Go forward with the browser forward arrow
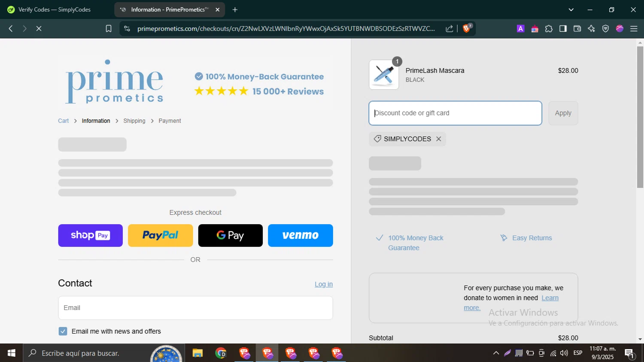This screenshot has height=362, width=644. click(x=24, y=28)
